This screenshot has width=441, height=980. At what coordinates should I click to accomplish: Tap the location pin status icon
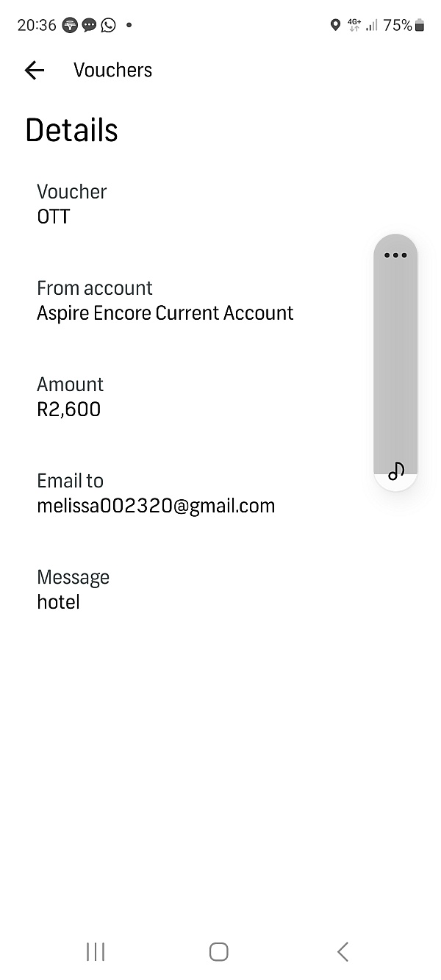[x=335, y=25]
